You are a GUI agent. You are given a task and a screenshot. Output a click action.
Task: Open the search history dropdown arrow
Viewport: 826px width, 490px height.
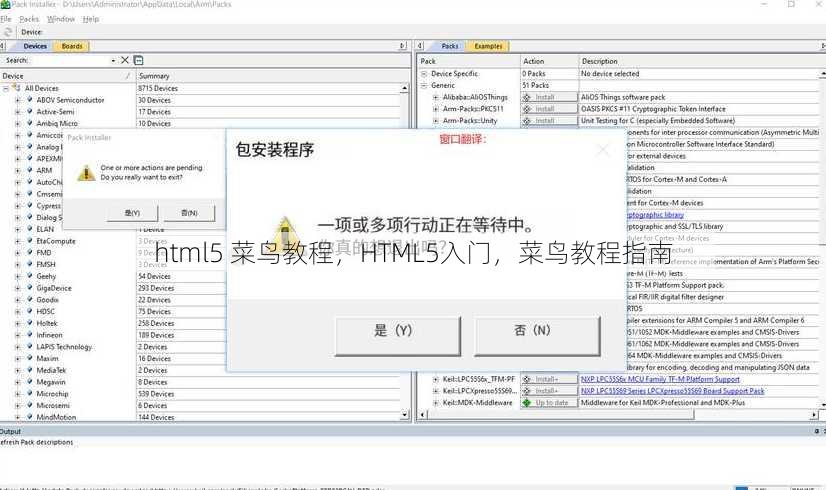click(113, 61)
